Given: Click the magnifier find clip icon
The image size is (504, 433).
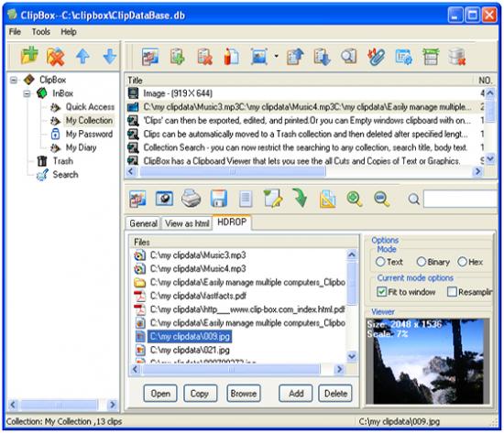Looking at the screenshot, I should (349, 57).
